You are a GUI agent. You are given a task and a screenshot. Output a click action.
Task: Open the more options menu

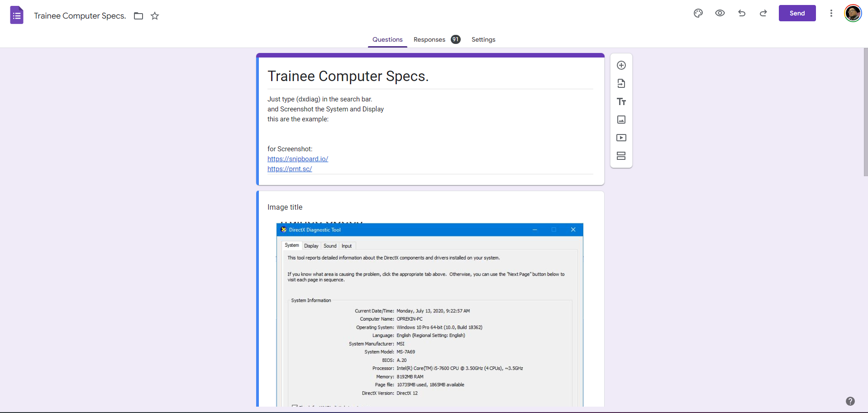pos(831,13)
